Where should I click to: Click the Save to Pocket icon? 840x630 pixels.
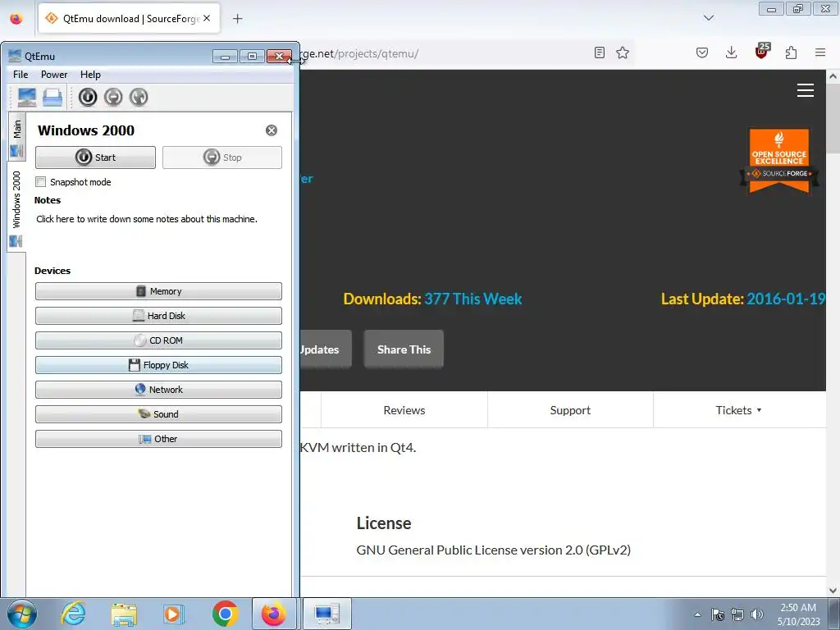[x=702, y=52]
